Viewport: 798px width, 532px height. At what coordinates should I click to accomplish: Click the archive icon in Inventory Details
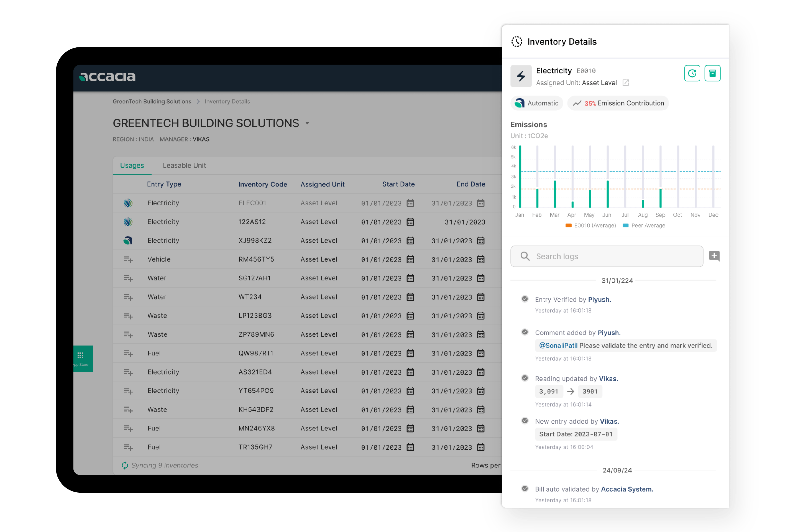point(712,73)
